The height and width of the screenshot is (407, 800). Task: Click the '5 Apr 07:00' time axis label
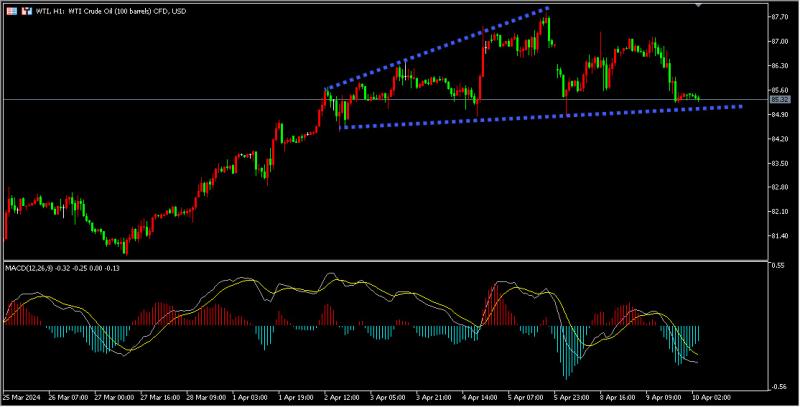[x=525, y=397]
